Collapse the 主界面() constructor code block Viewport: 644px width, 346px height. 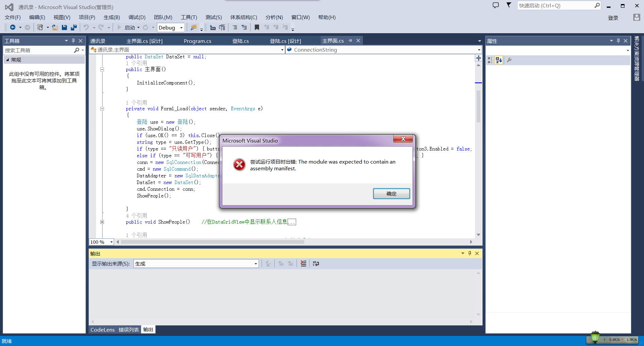pos(102,69)
